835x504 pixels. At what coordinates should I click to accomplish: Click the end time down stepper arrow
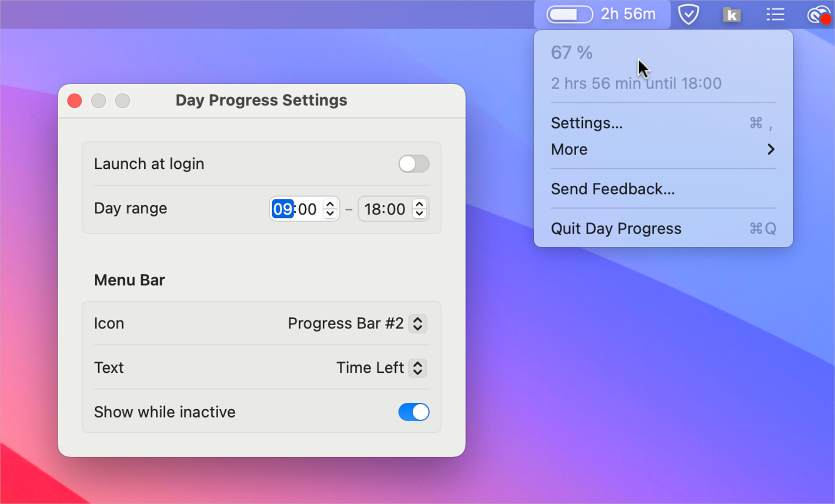(419, 214)
